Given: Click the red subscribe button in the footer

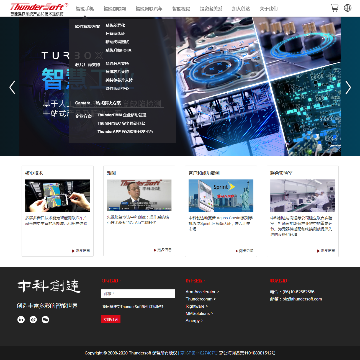Looking at the screenshot, I should (x=111, y=319).
